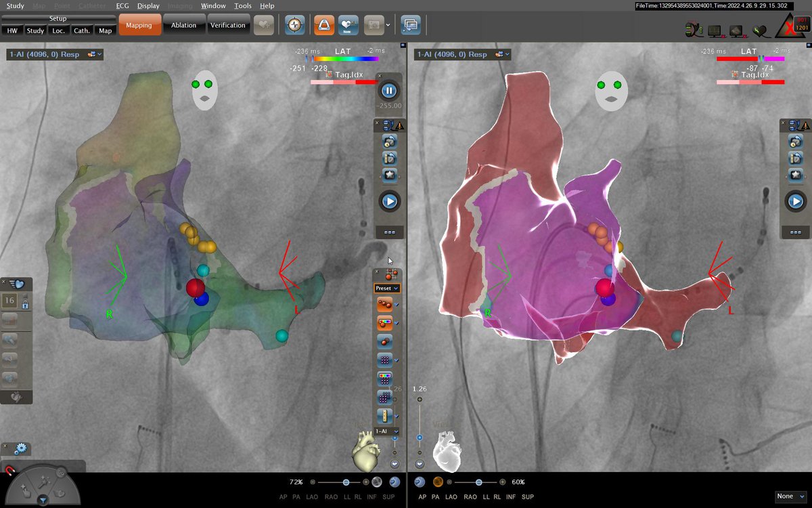This screenshot has width=812, height=508.
Task: Toggle checkmark beside purple dot grid icon
Action: 397,360
